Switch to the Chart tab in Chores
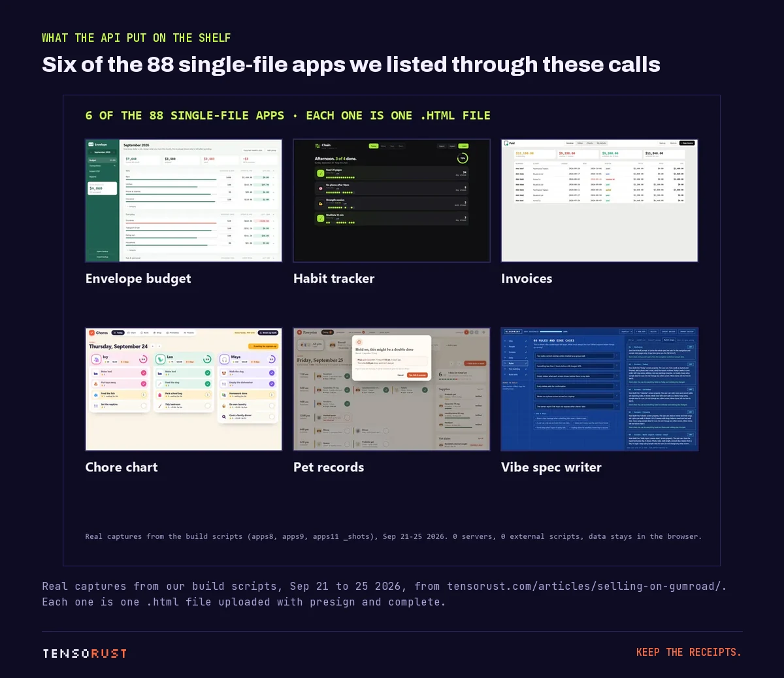 132,333
